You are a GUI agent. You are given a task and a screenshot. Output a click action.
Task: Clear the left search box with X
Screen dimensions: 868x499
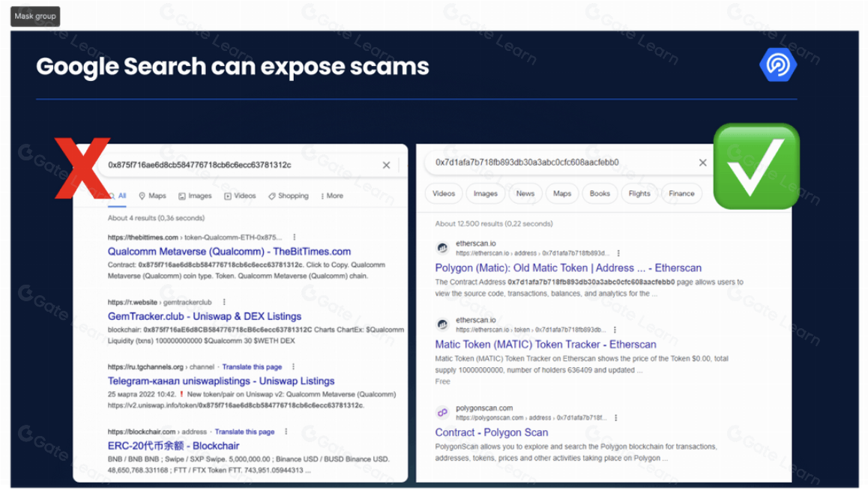click(386, 165)
